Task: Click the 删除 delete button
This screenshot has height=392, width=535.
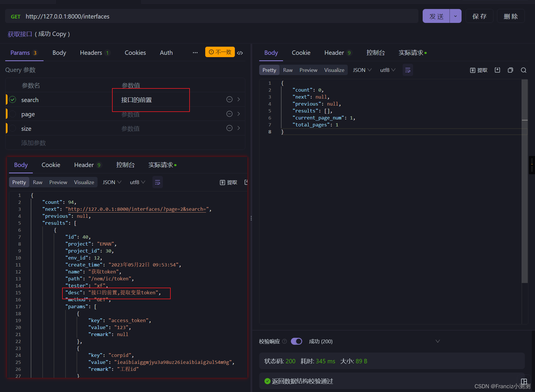Action: (511, 16)
